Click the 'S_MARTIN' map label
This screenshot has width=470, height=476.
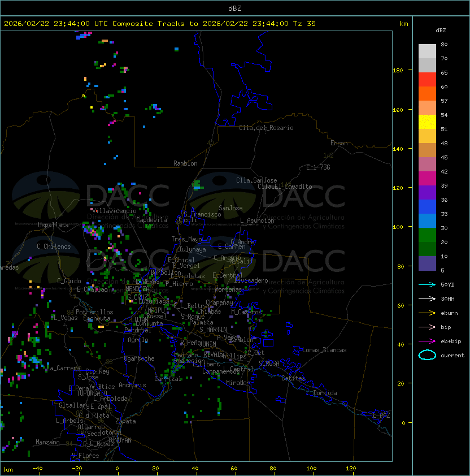213,330
